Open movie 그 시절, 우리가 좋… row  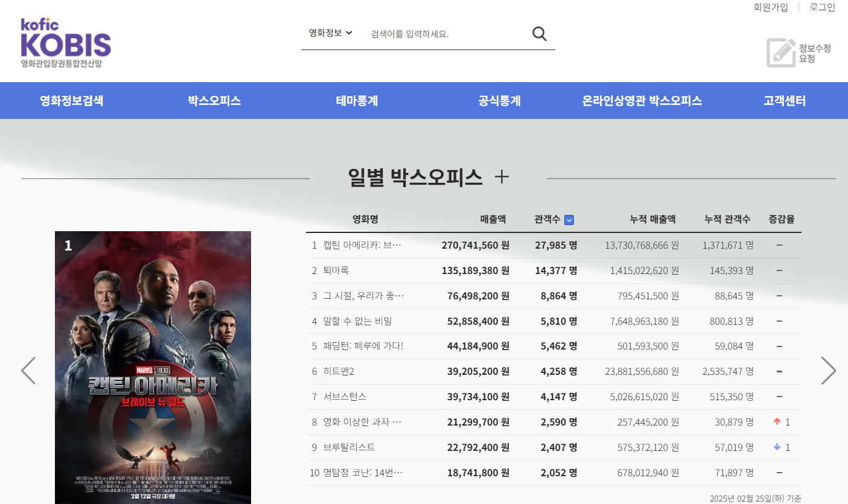pyautogui.click(x=363, y=296)
